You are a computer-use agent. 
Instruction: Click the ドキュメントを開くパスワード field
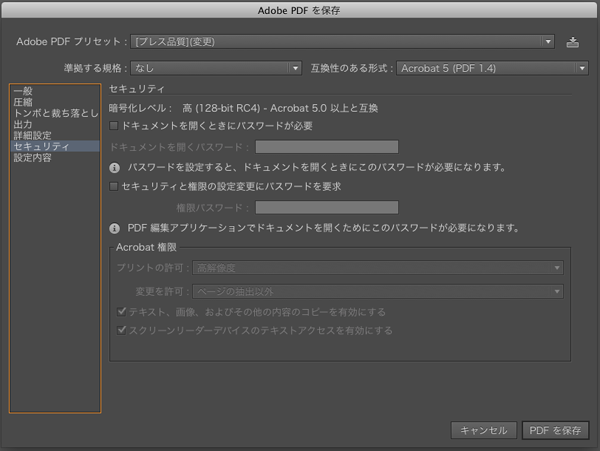(327, 147)
